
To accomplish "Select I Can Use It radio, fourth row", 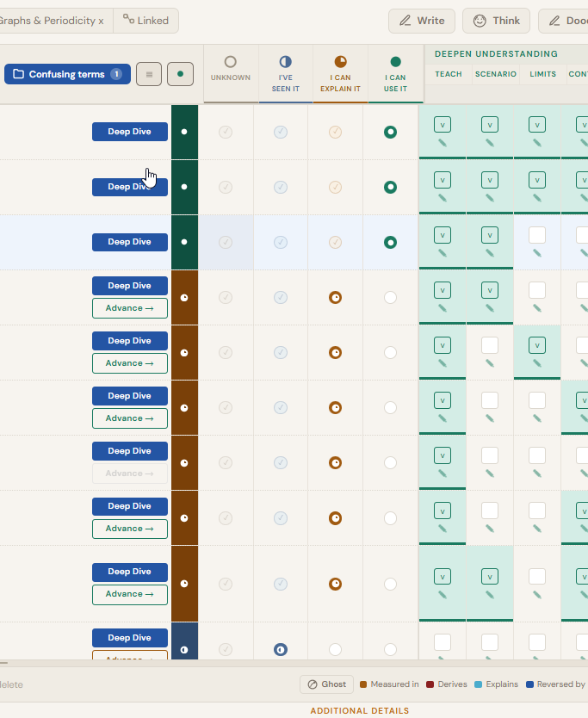I will [390, 297].
